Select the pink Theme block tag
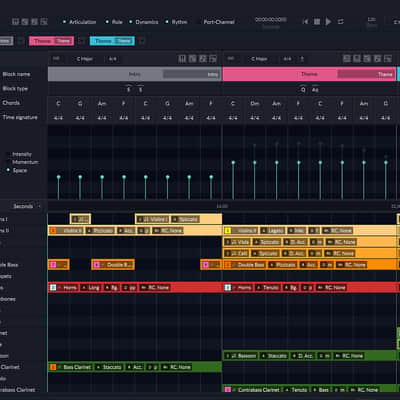Image resolution: width=400 pixels, height=400 pixels. click(51, 41)
